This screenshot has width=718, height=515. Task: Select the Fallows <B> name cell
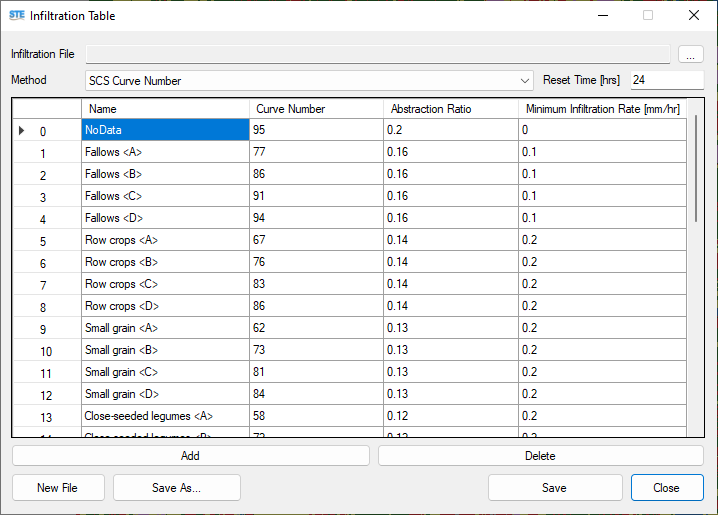point(165,173)
